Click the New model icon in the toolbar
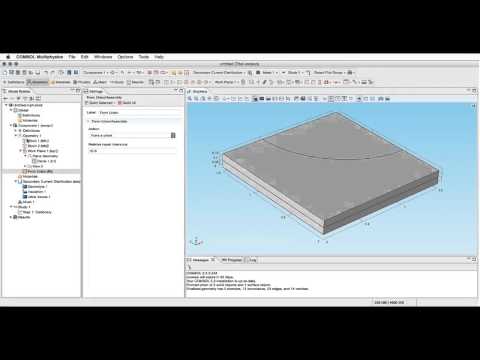 click(x=5, y=72)
